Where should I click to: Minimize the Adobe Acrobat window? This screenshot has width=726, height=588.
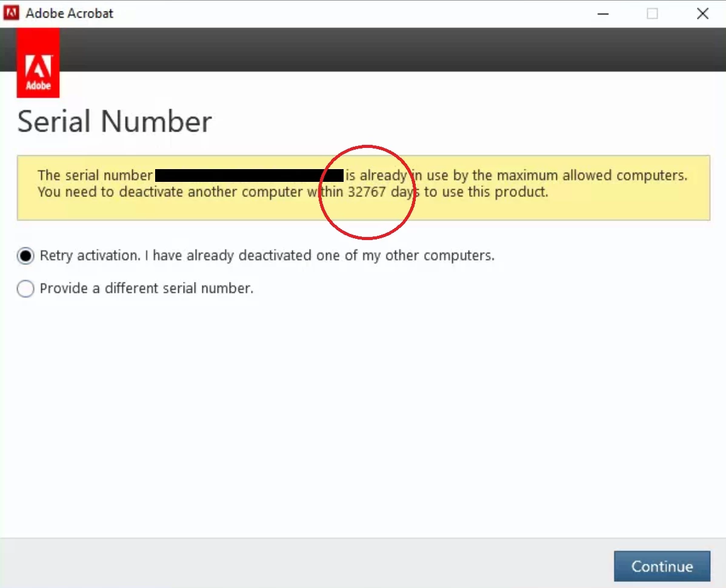pyautogui.click(x=603, y=13)
